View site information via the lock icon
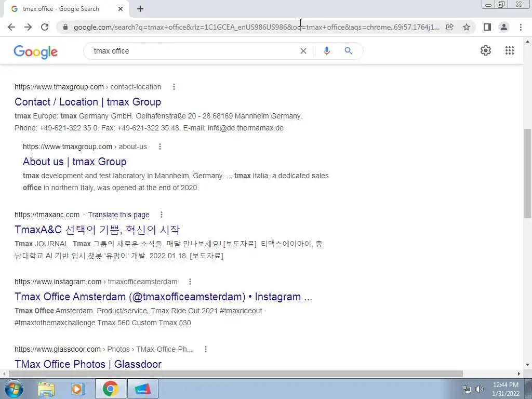 click(65, 27)
